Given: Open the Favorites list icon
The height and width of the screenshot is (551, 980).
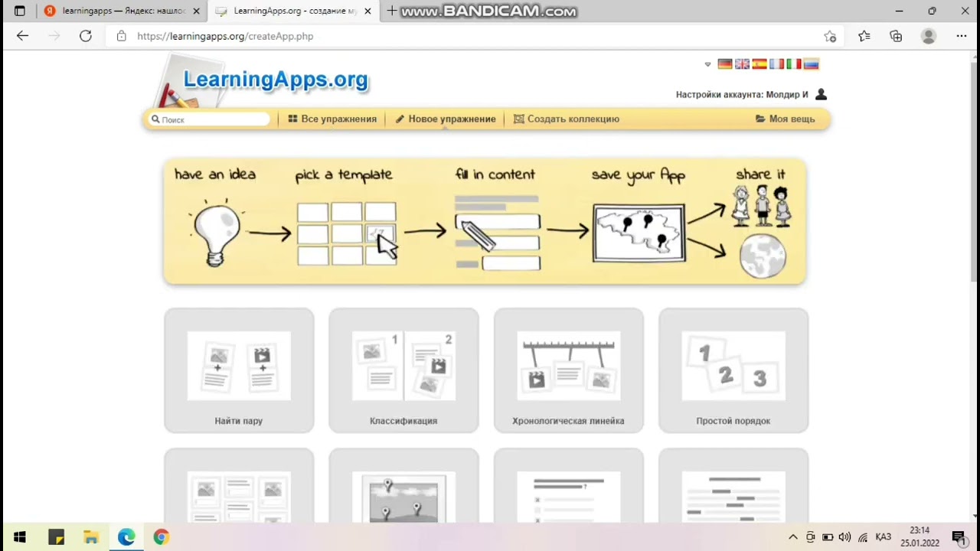Looking at the screenshot, I should click(x=864, y=36).
